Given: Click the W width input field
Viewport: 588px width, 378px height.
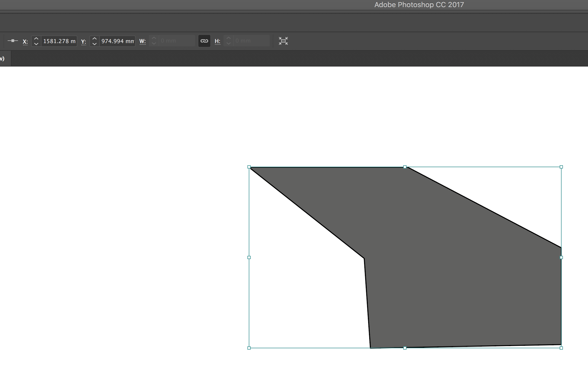Looking at the screenshot, I should coord(176,41).
